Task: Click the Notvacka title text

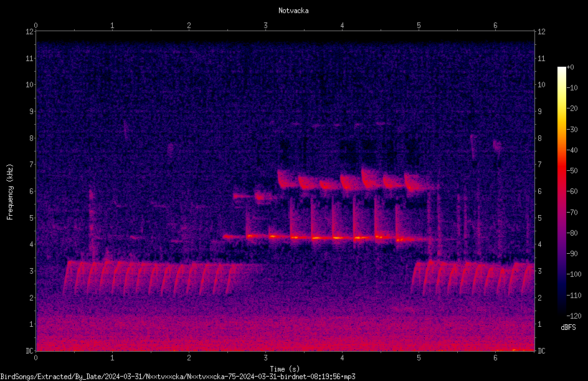Action: [293, 11]
